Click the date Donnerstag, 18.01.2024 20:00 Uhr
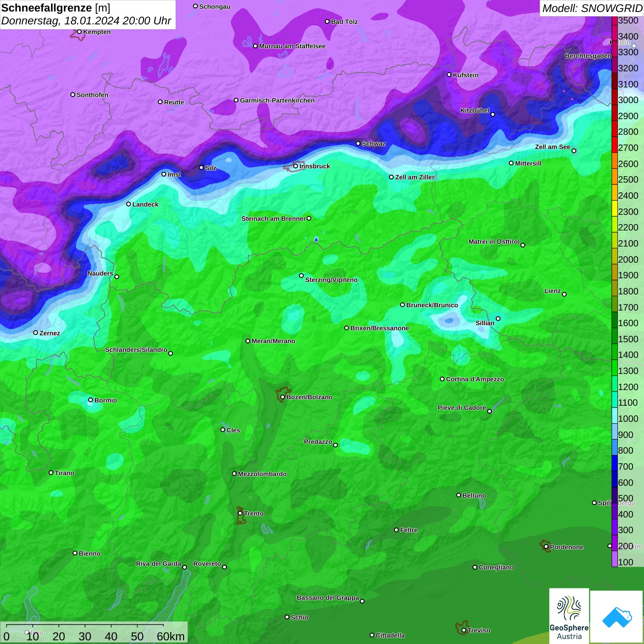Viewport: 644px width, 644px height. pos(86,21)
